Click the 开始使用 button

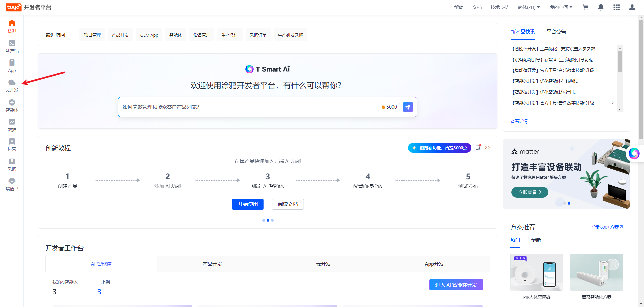tap(248, 204)
